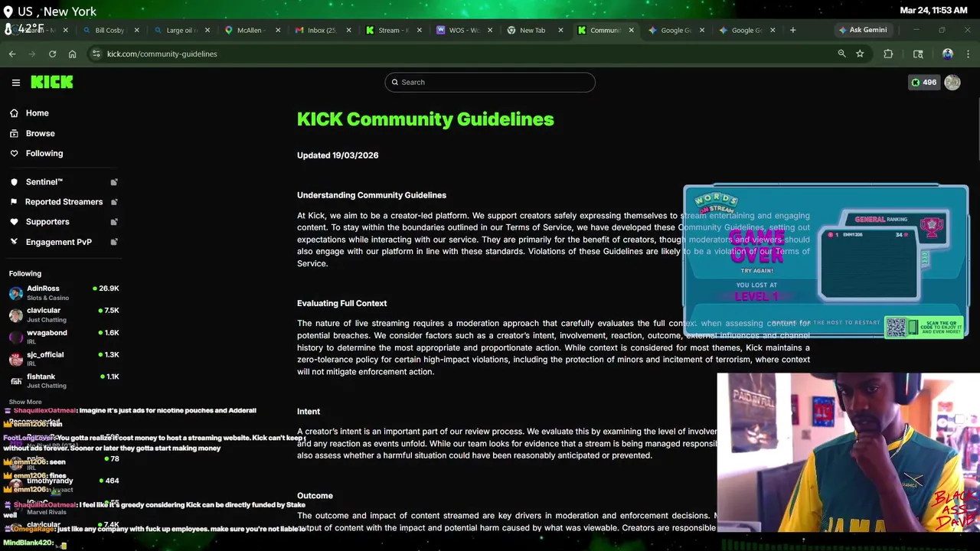Click the Engagement PvP swords icon
This screenshot has height=551, width=980.
tap(14, 242)
